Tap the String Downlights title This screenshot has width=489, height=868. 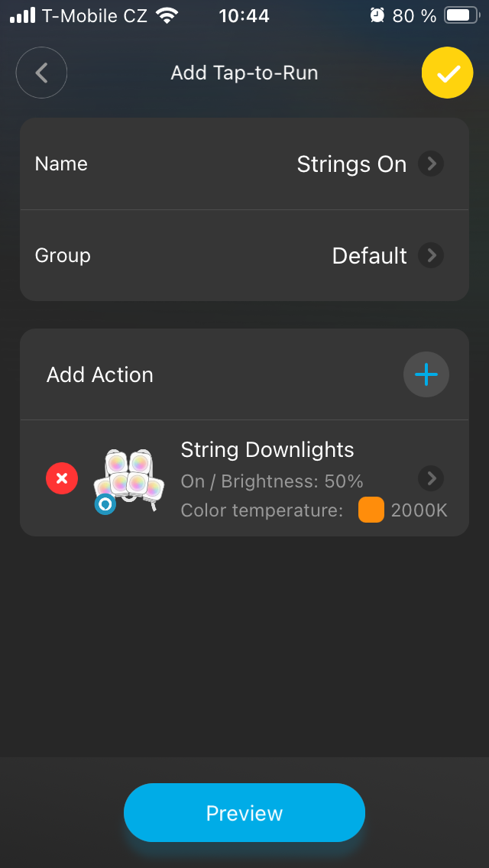(267, 450)
